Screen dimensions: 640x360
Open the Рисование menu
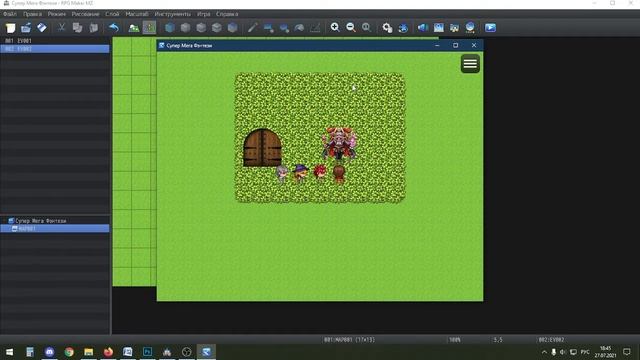point(85,14)
